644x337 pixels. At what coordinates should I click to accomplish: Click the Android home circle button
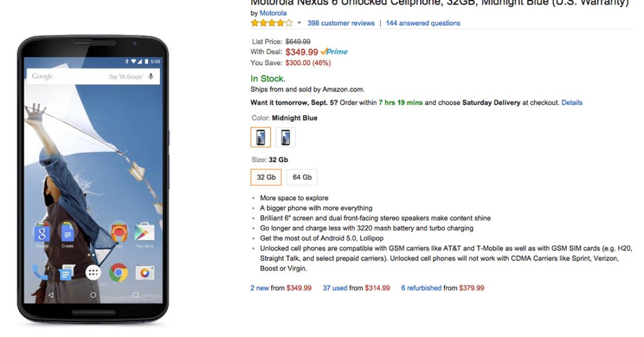(x=93, y=295)
